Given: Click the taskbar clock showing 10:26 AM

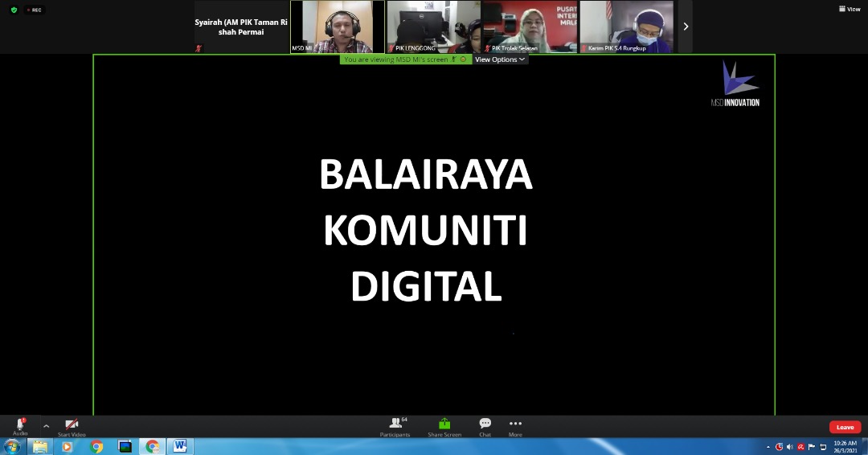Looking at the screenshot, I should point(845,446).
